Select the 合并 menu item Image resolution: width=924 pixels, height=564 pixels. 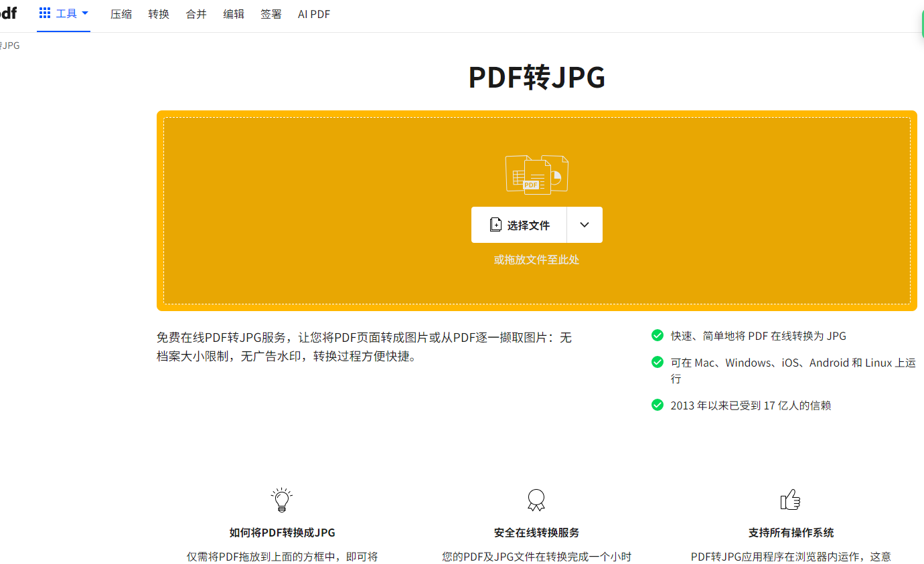(x=196, y=14)
